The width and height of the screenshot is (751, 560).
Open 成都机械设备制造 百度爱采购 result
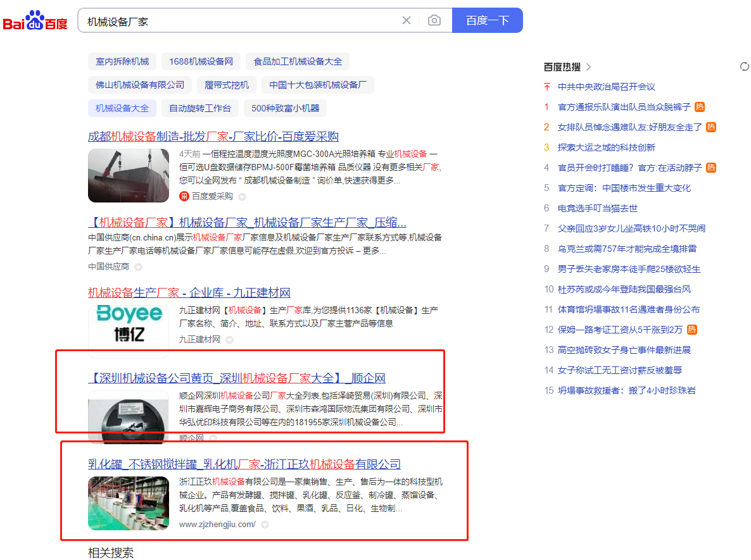tap(213, 137)
